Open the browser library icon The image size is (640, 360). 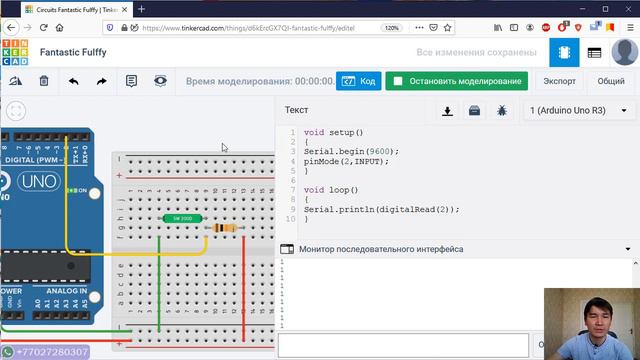point(498,28)
